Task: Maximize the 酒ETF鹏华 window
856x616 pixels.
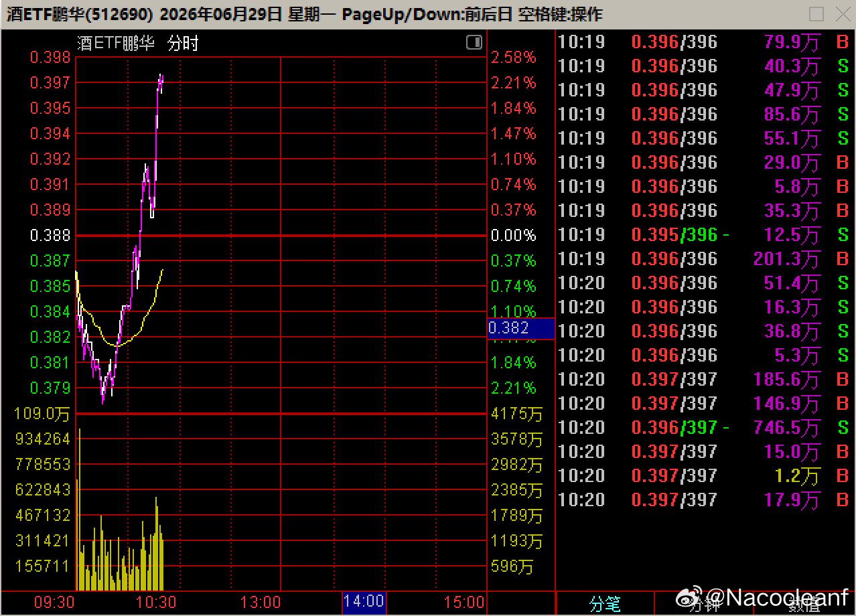Action: click(816, 14)
